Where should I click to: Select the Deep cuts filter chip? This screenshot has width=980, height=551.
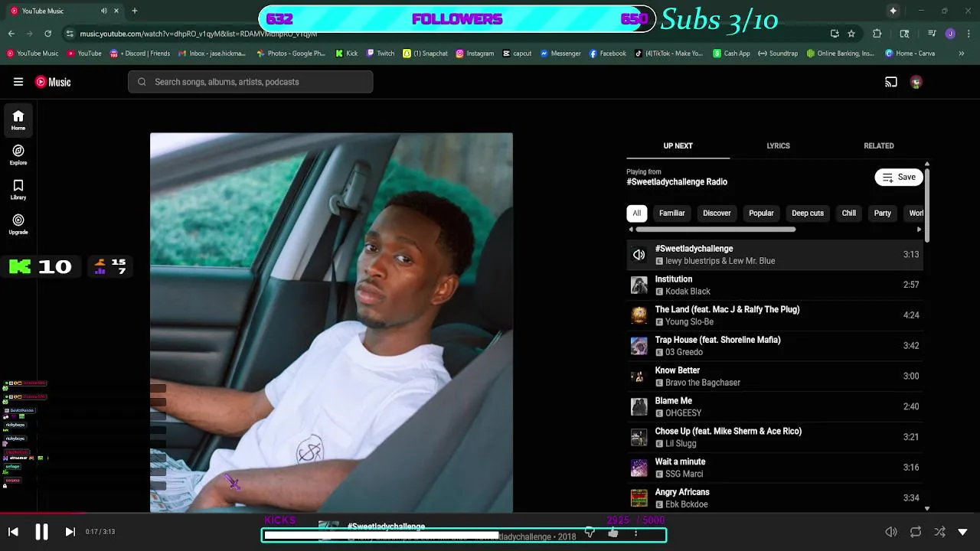pyautogui.click(x=808, y=214)
